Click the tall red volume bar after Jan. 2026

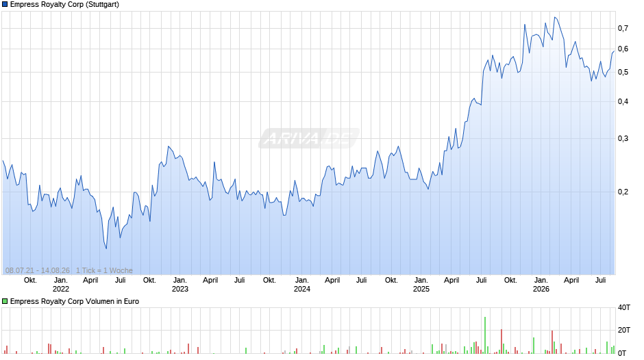(552, 342)
